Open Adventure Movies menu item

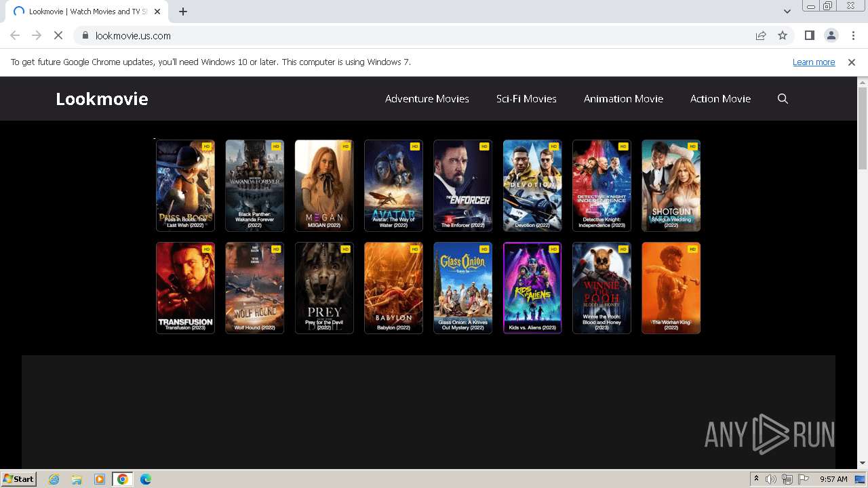pos(427,99)
